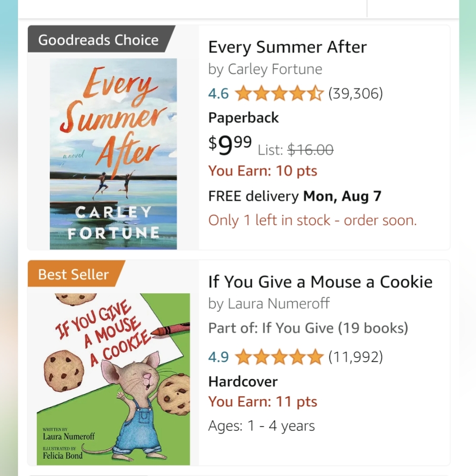
Task: Click the star rating for Every Summer After
Action: (x=278, y=94)
